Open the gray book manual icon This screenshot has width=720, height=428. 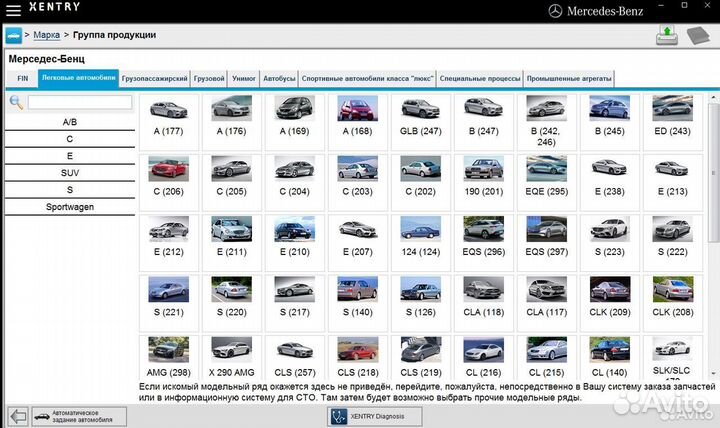coord(698,35)
